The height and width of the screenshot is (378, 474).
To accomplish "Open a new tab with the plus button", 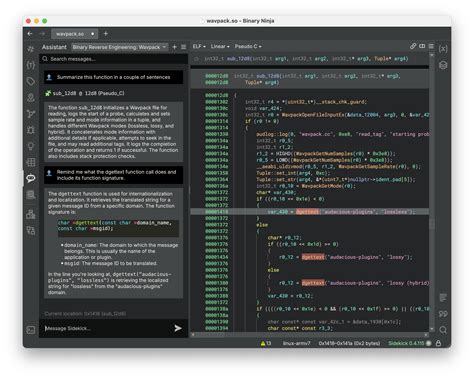I will (106, 34).
